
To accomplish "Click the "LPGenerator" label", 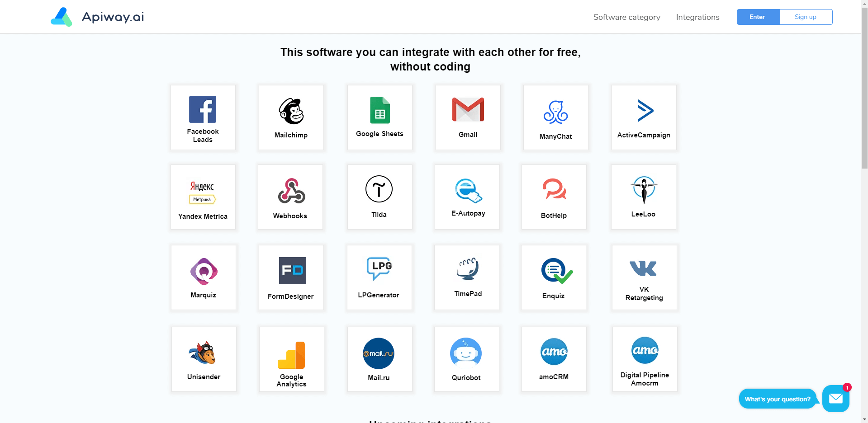I will point(379,295).
